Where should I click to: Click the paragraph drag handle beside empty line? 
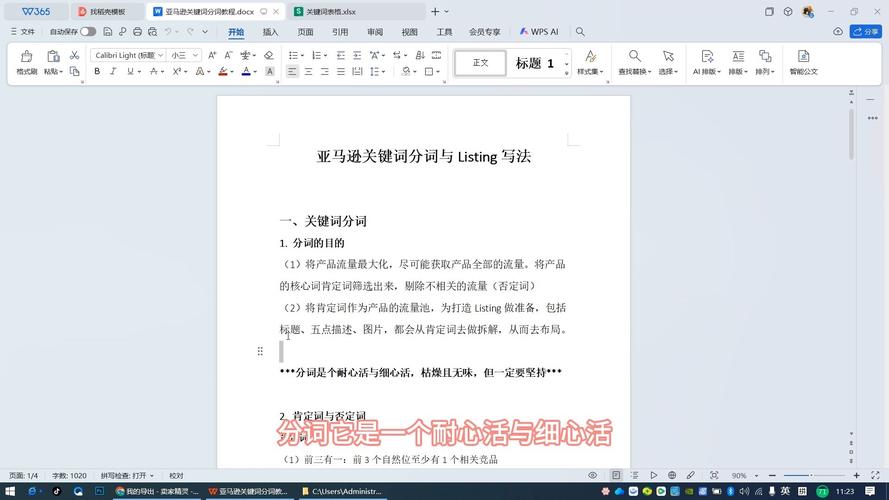[x=260, y=351]
